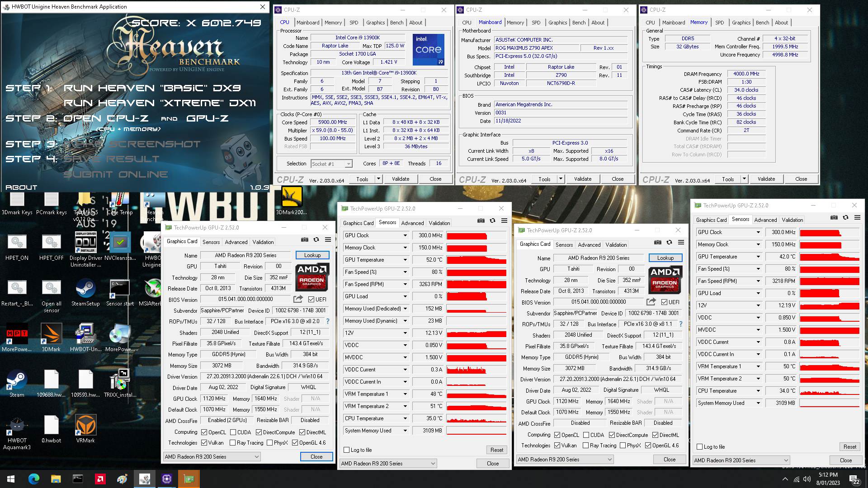This screenshot has height=488, width=868.
Task: Toggle the UEFI checkbox in the leftmost GPU-Z window
Action: (x=311, y=300)
